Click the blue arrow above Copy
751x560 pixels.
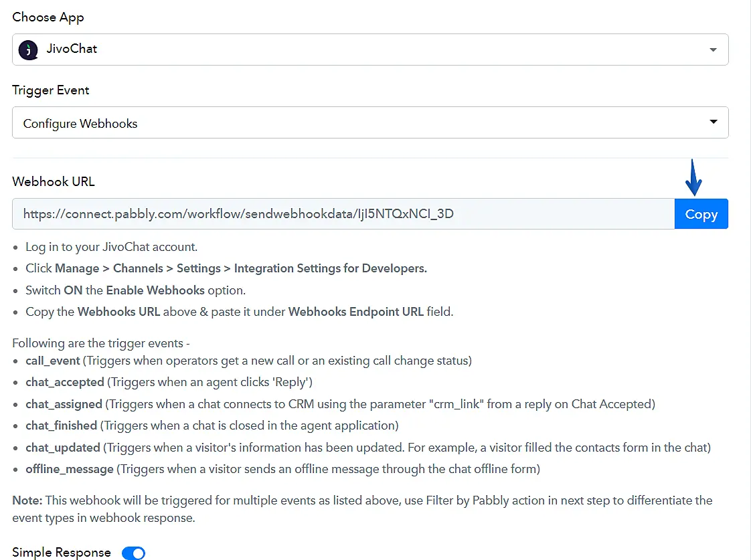click(x=694, y=178)
